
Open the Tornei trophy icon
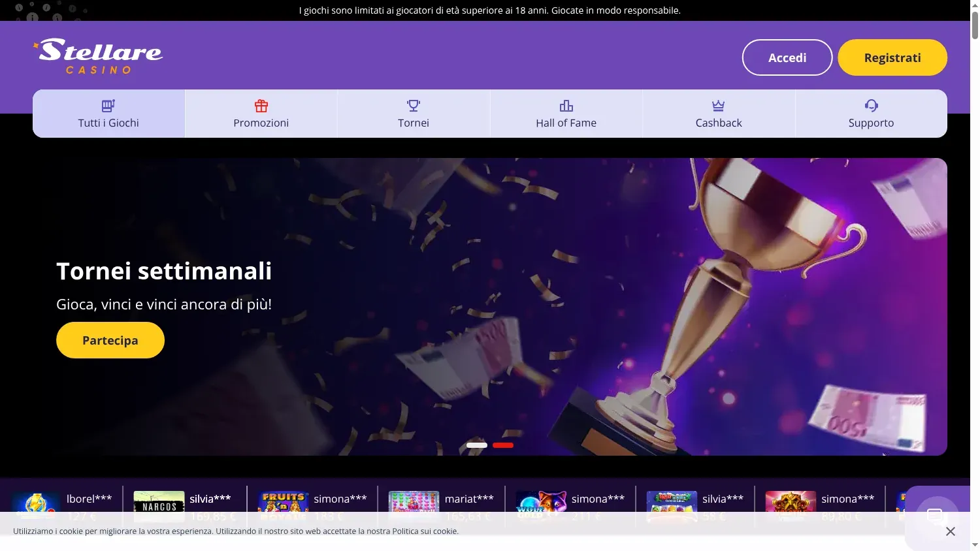click(x=414, y=106)
